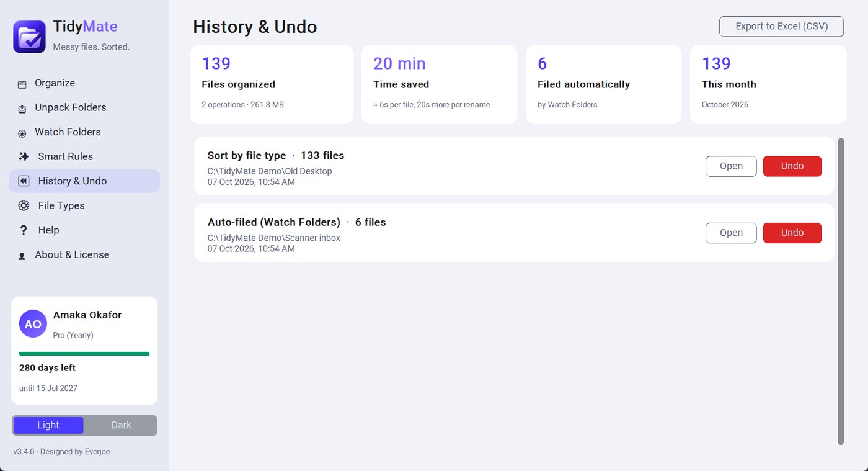Viewport: 868px width, 471px height.
Task: Click the history list vertical scrollbar
Action: 841,291
